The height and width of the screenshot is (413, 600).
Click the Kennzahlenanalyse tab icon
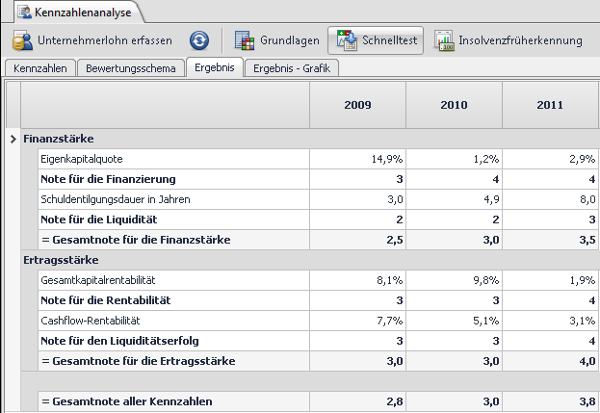25,12
